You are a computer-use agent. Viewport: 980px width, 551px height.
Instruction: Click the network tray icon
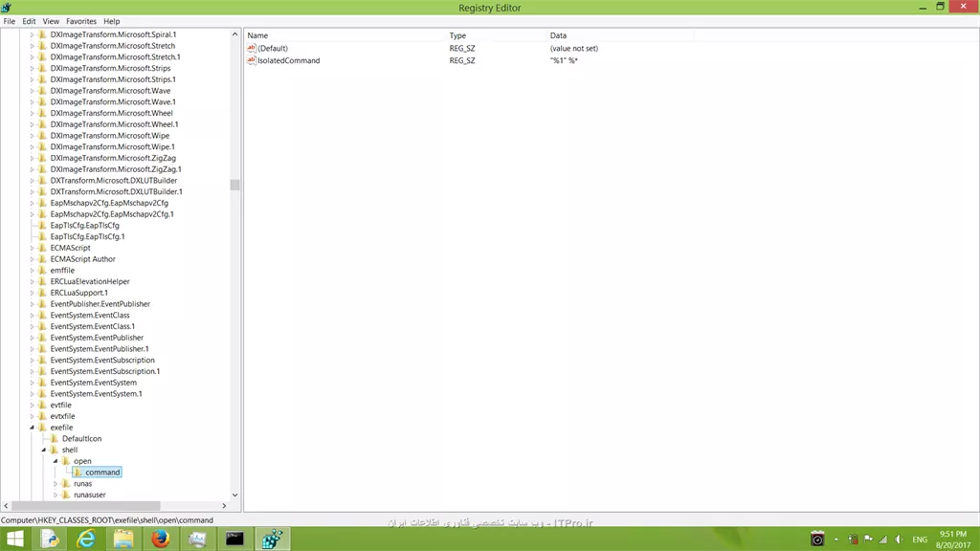point(883,540)
